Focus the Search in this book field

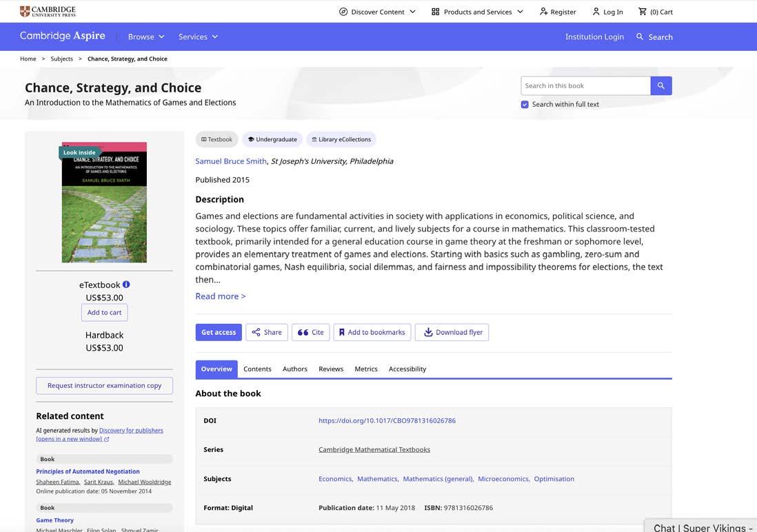(585, 85)
